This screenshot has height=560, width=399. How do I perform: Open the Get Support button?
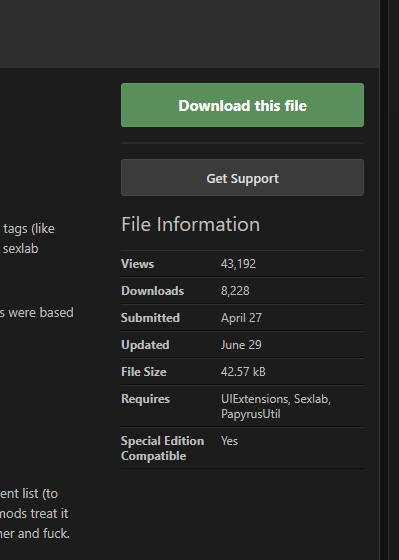[x=242, y=178]
